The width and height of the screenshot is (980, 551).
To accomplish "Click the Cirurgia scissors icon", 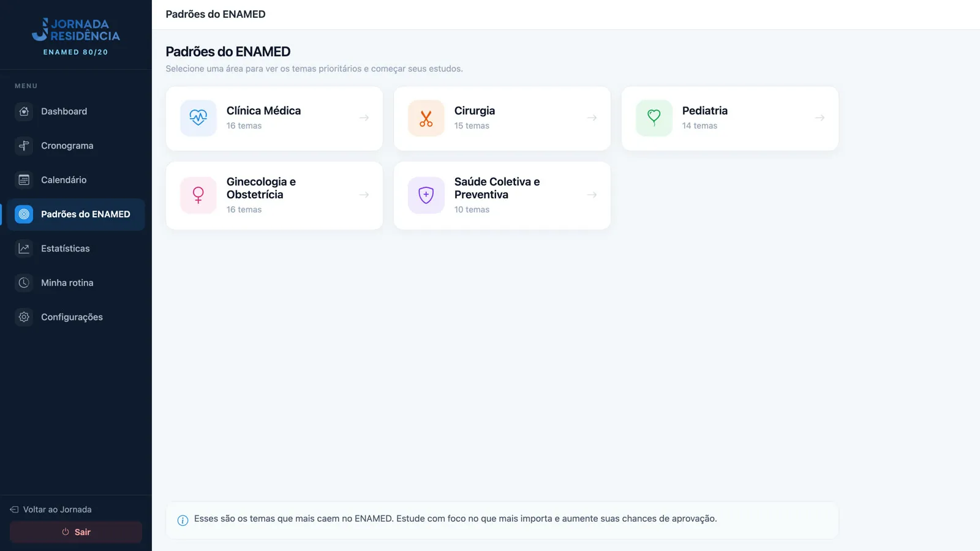I will click(x=426, y=118).
